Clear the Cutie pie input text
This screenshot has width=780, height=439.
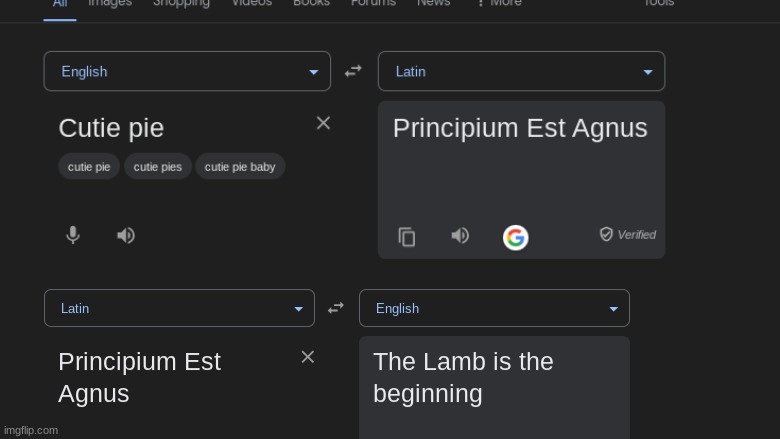pos(323,123)
